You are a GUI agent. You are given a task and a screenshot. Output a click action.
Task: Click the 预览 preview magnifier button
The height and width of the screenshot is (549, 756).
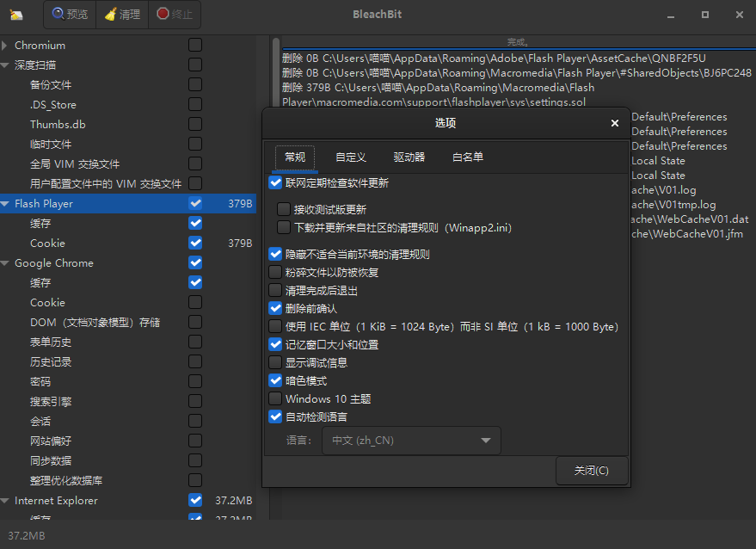click(70, 15)
